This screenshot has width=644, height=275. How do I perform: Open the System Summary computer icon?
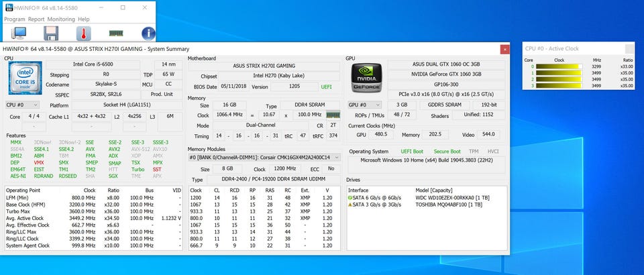point(19,34)
